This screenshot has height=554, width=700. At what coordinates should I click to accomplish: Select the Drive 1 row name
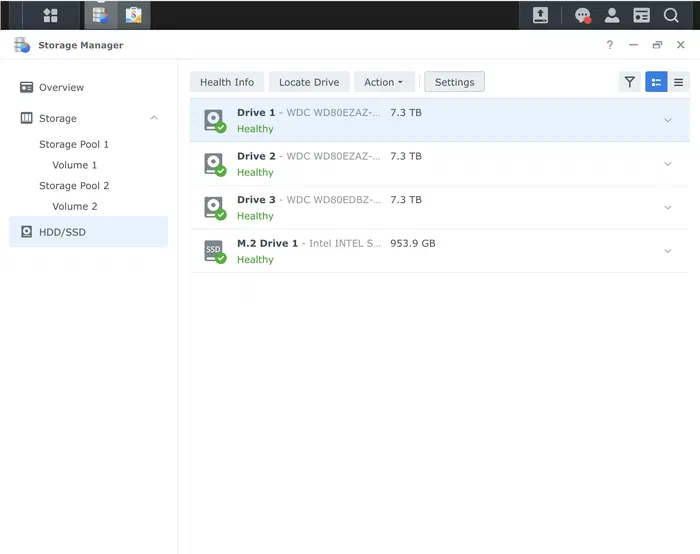(x=256, y=112)
